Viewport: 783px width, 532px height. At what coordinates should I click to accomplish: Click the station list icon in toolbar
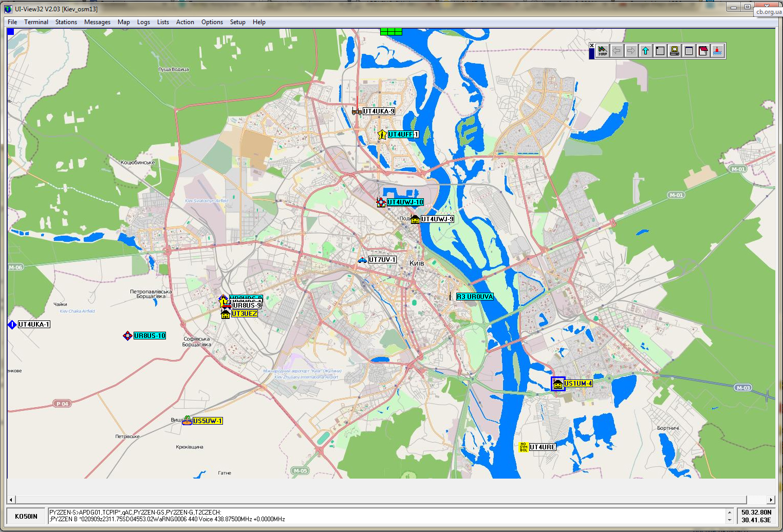click(x=689, y=51)
